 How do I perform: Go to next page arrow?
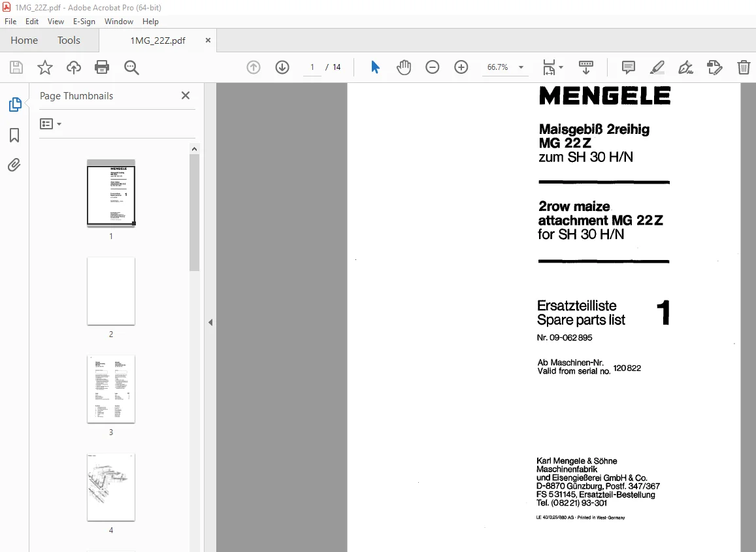click(282, 67)
